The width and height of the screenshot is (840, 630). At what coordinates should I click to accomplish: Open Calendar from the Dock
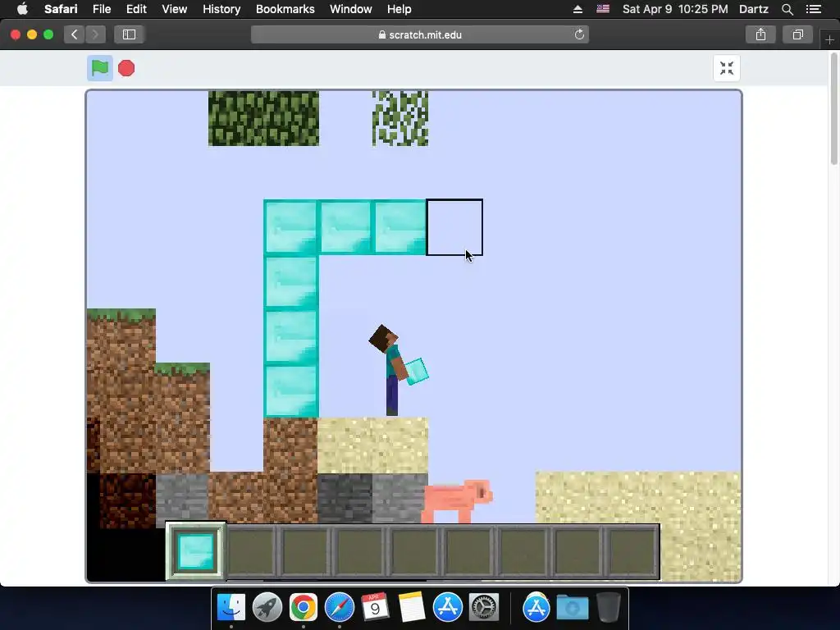tap(375, 607)
